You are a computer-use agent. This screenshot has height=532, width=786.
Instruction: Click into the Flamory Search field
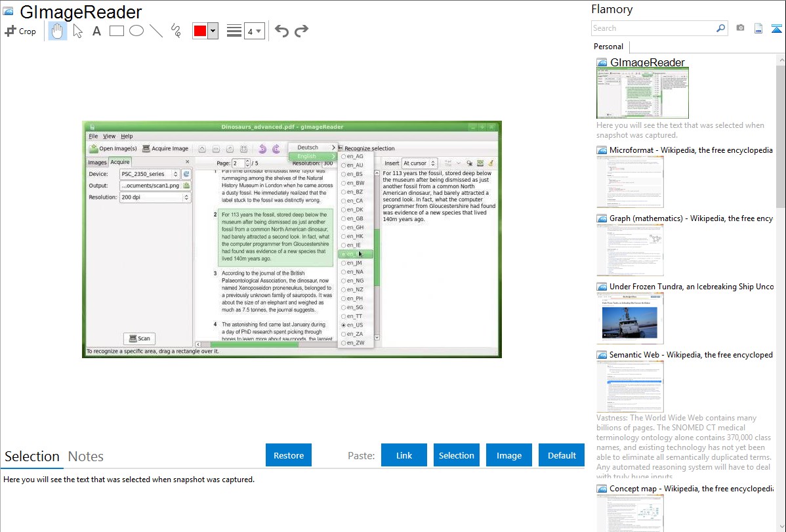653,28
